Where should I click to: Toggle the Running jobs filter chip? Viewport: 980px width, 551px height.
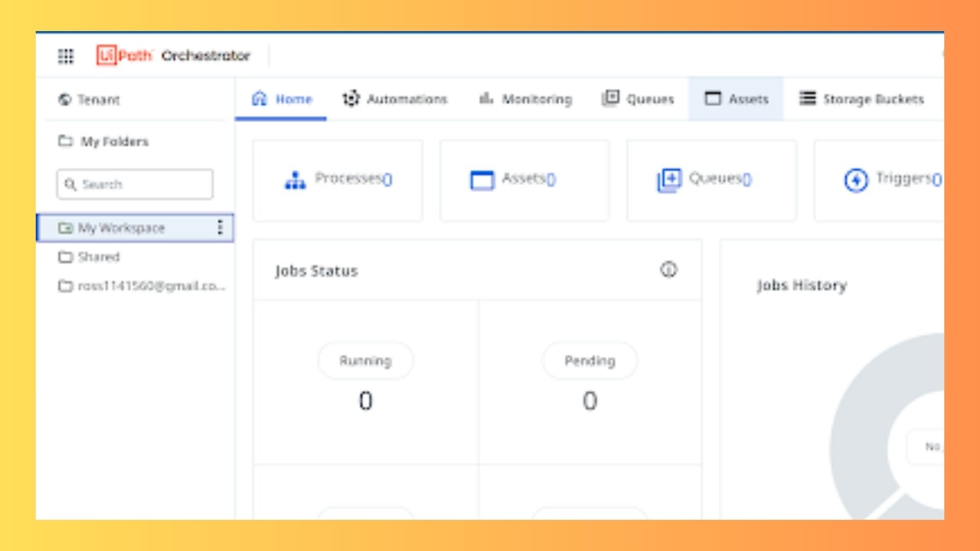point(365,361)
